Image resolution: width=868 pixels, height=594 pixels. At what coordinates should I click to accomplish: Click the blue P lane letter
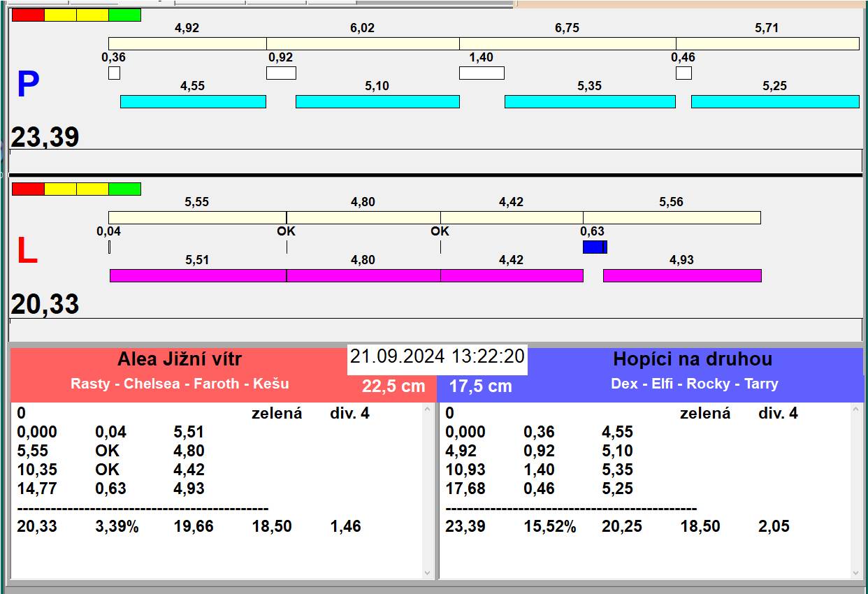point(28,85)
